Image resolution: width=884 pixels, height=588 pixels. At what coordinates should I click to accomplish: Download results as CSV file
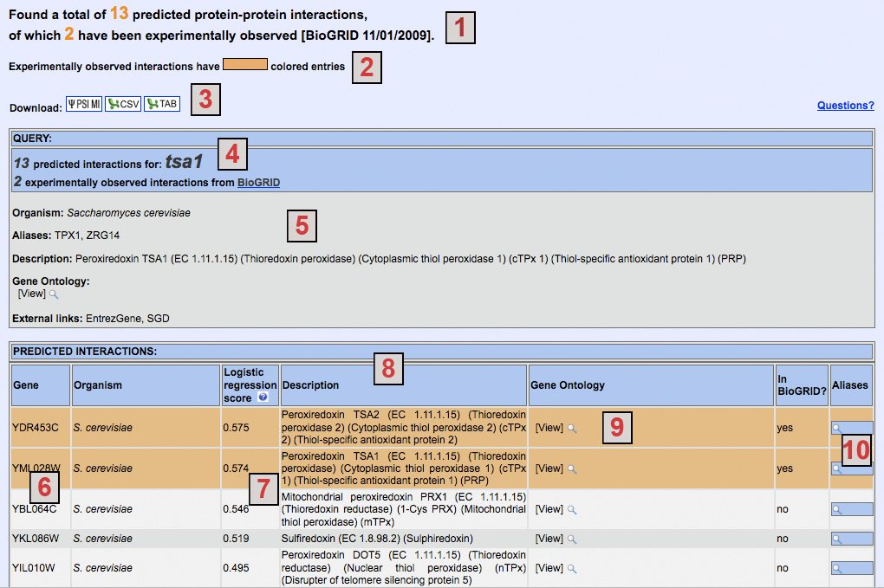coord(122,105)
